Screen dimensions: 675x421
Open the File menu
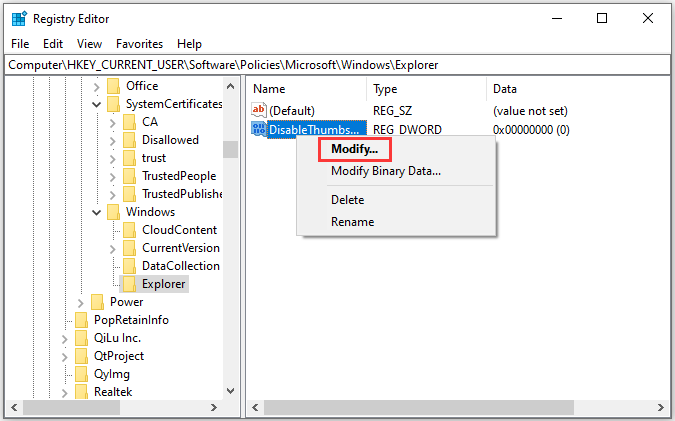(x=20, y=44)
